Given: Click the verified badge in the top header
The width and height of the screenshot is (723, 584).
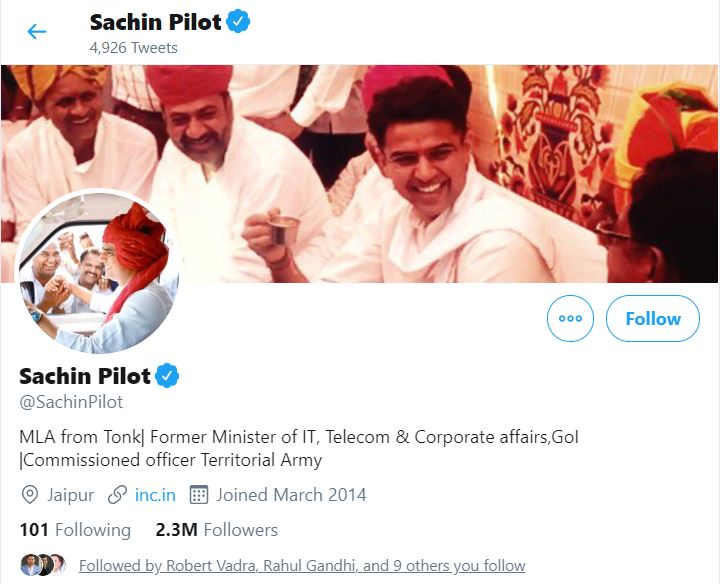Looking at the screenshot, I should click(237, 21).
